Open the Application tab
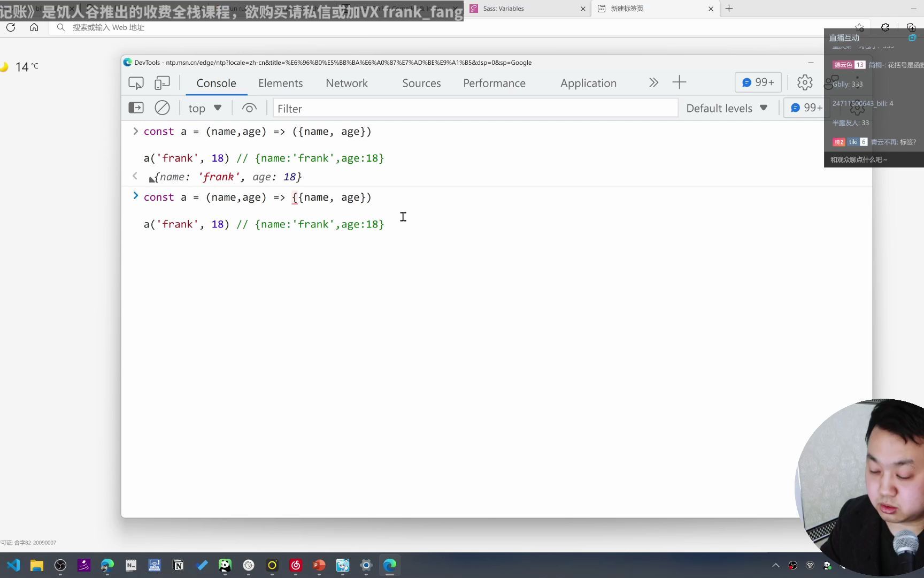The image size is (924, 578). tap(588, 83)
